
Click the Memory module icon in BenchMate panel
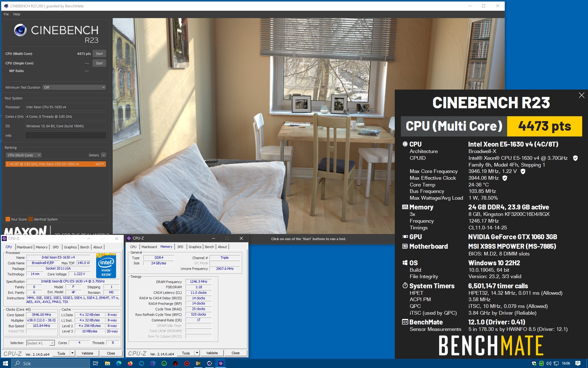point(405,207)
